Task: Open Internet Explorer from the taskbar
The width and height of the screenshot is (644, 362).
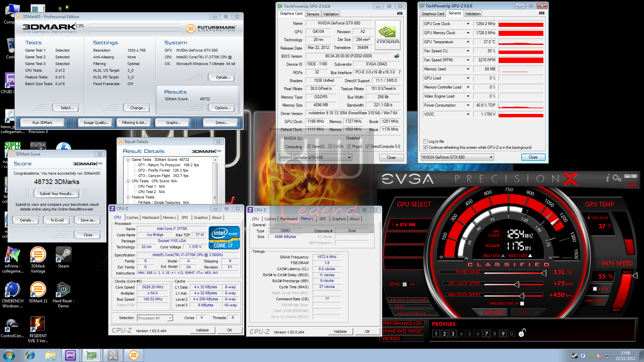Action: coord(30,355)
